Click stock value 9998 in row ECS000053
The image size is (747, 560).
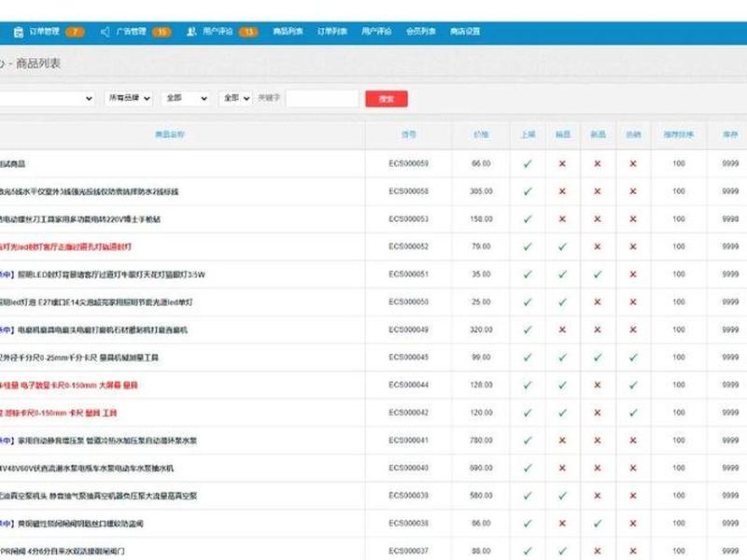tap(730, 219)
